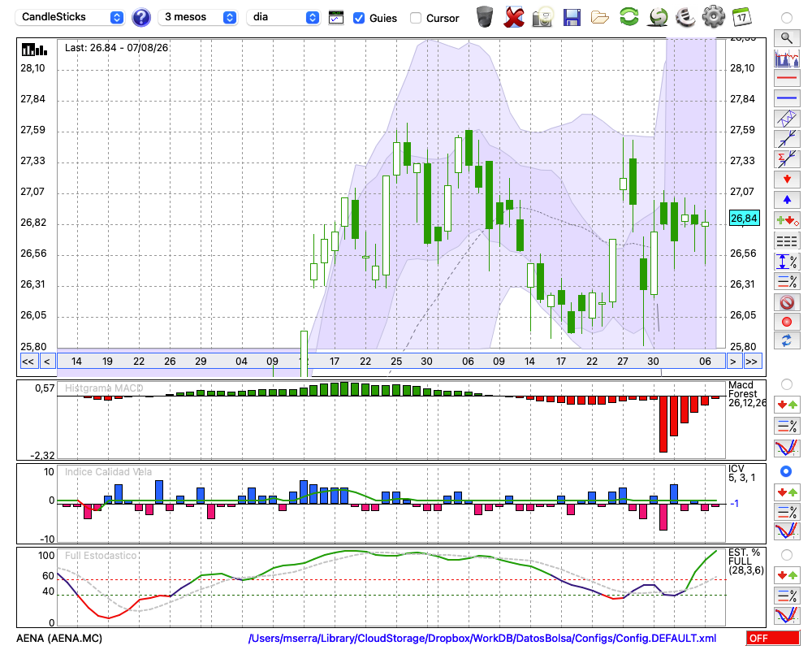Click the >> jump forward button
This screenshot has width=812, height=650.
tap(752, 362)
